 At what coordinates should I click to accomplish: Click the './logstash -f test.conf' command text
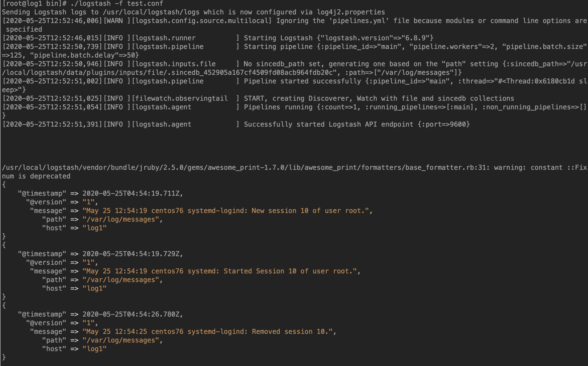coord(117,4)
